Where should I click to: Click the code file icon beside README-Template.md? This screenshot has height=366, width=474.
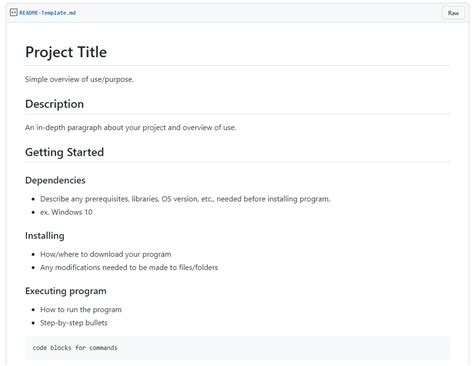(x=13, y=13)
